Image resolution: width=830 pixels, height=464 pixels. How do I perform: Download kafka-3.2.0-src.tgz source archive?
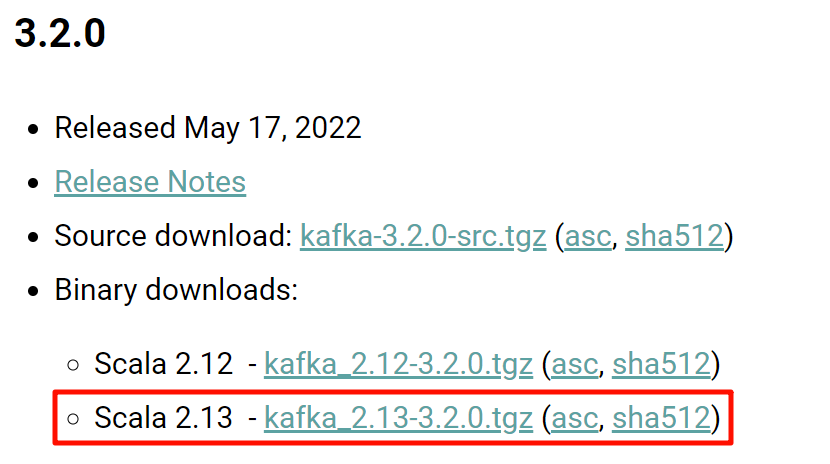pyautogui.click(x=422, y=237)
